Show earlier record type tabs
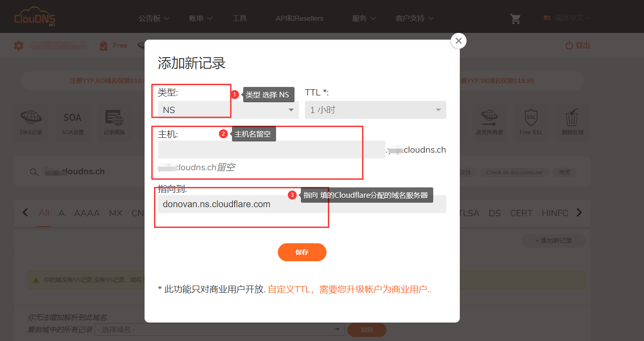644x341 pixels. pos(25,212)
